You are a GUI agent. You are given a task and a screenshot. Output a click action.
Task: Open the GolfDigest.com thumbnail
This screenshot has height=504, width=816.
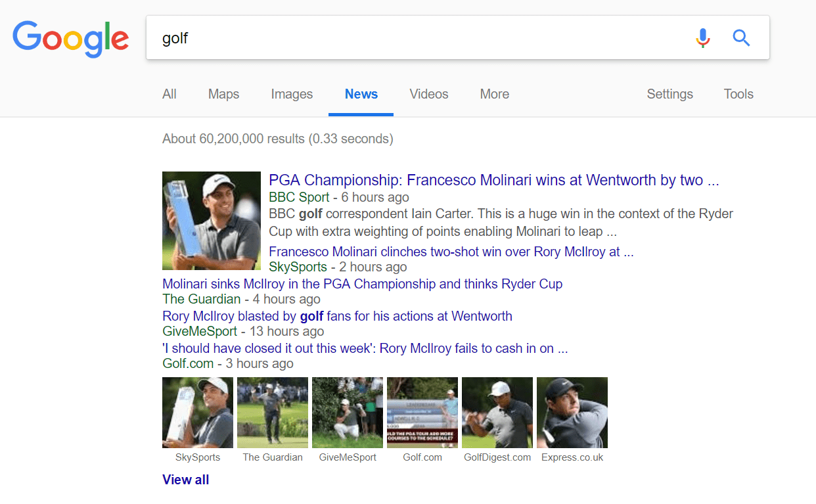click(x=497, y=412)
